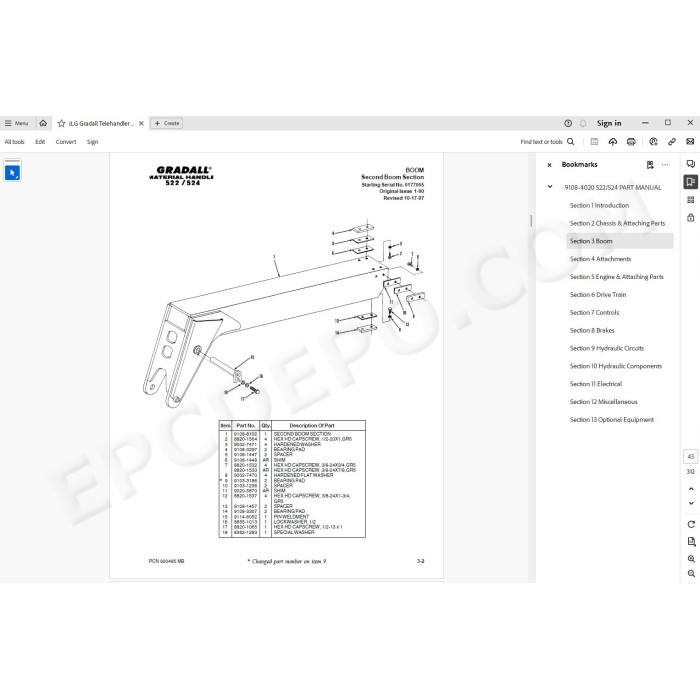Open bookmark Section 7 Controls
Image resolution: width=700 pixels, height=700 pixels.
[x=594, y=312]
